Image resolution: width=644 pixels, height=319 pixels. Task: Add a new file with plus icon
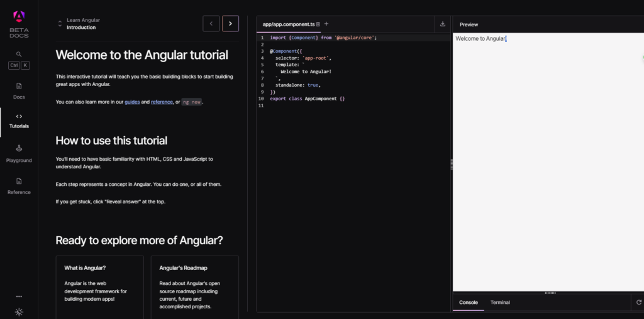point(326,24)
